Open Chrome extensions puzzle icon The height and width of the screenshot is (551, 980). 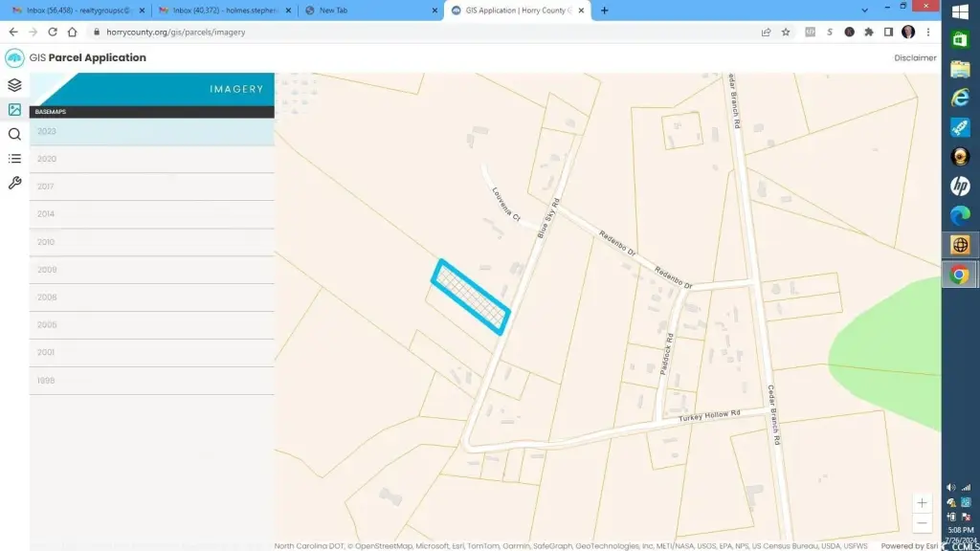pyautogui.click(x=869, y=32)
